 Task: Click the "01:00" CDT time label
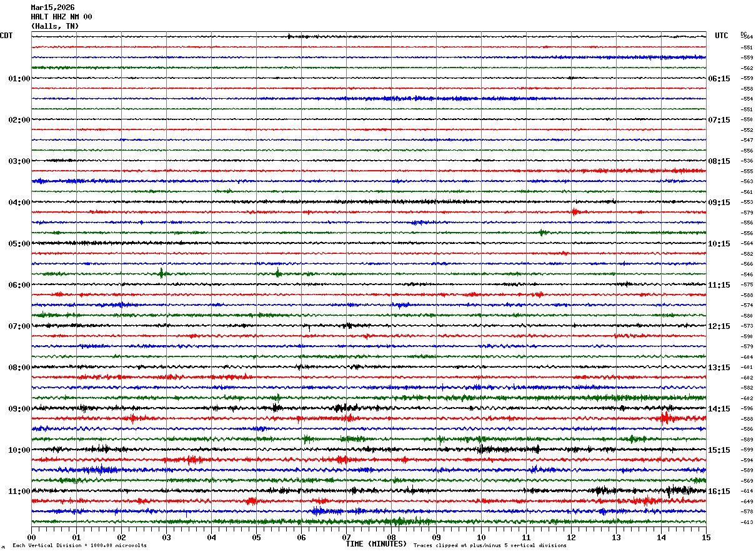point(19,79)
